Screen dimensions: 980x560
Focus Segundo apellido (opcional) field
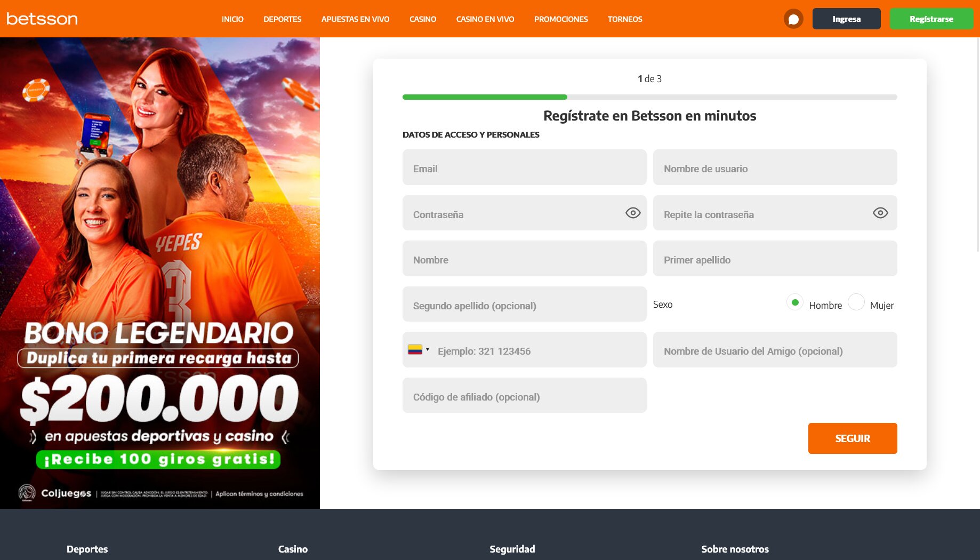tap(525, 304)
